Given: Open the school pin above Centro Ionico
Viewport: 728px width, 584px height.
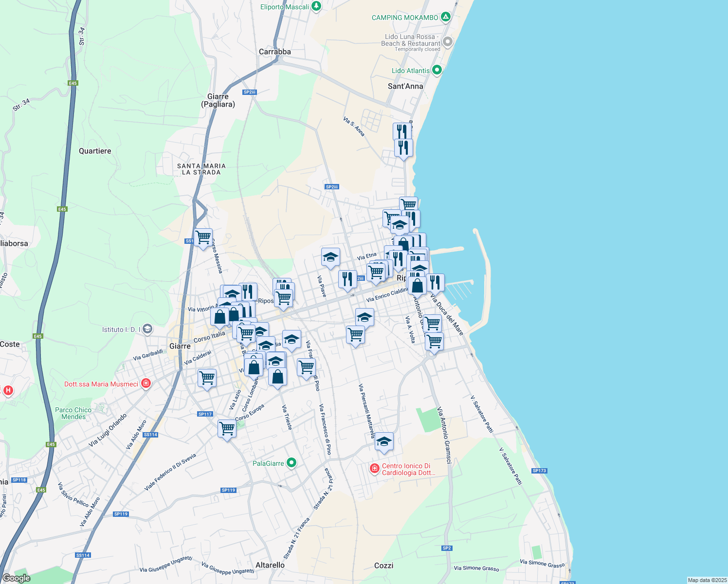Looking at the screenshot, I should (x=384, y=441).
